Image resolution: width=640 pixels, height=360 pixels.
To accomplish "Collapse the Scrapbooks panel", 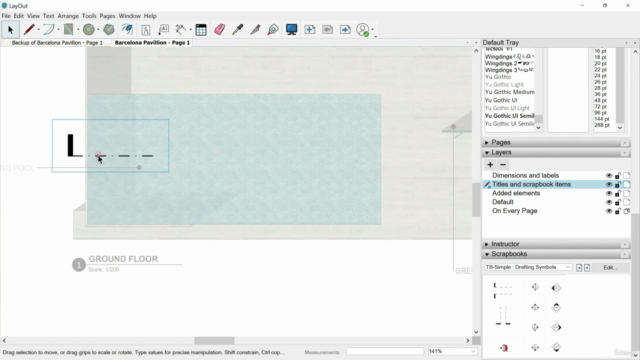I will pyautogui.click(x=487, y=254).
